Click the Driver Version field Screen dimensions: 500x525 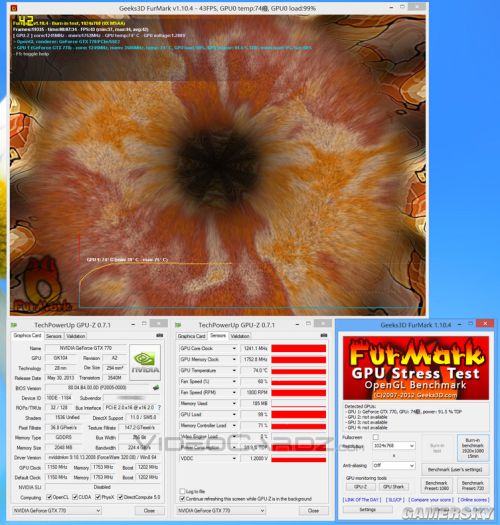[x=103, y=457]
